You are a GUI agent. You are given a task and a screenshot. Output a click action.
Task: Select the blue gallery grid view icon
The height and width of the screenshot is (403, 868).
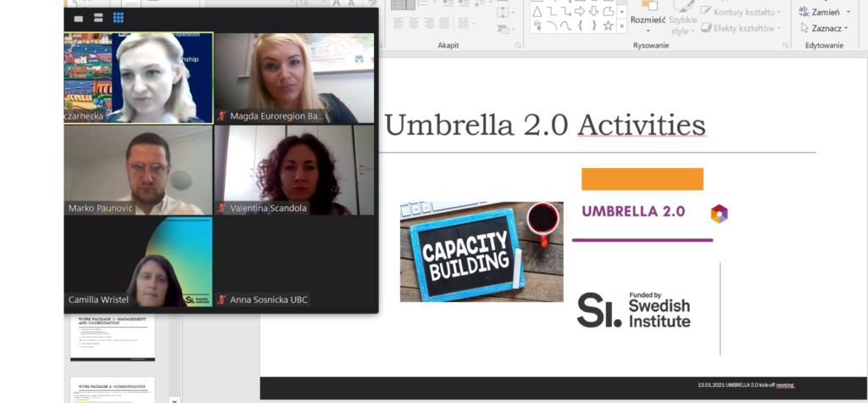pyautogui.click(x=118, y=18)
